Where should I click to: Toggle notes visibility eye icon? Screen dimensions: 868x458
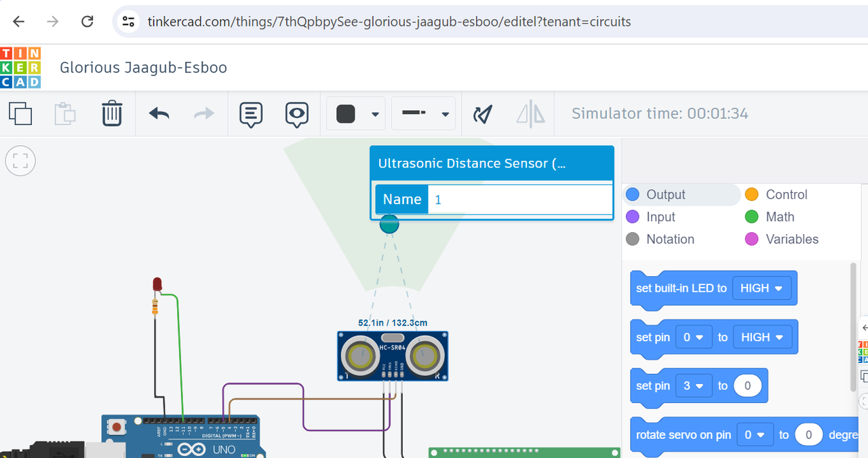(x=297, y=115)
